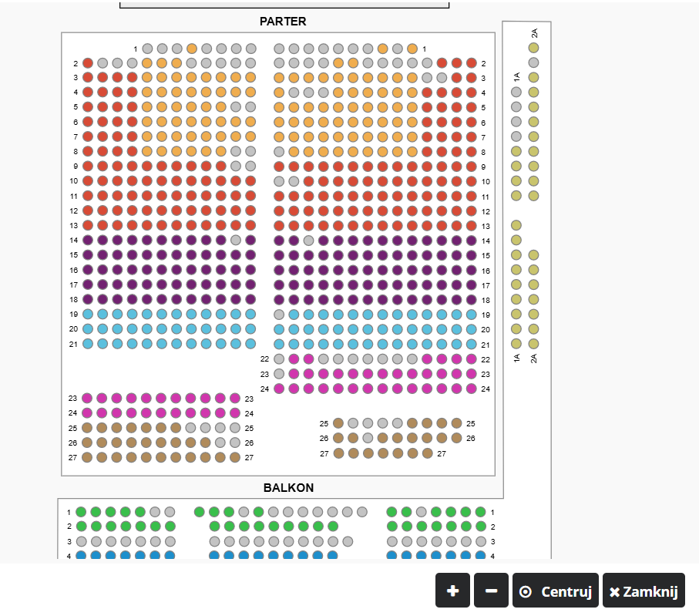Close the seat map with Zamknij
This screenshot has width=699, height=616.
tap(643, 591)
